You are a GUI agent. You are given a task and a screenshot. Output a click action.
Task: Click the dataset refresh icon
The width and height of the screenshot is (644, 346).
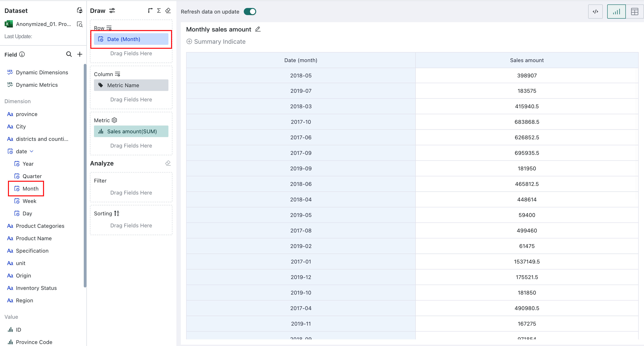[x=80, y=10]
